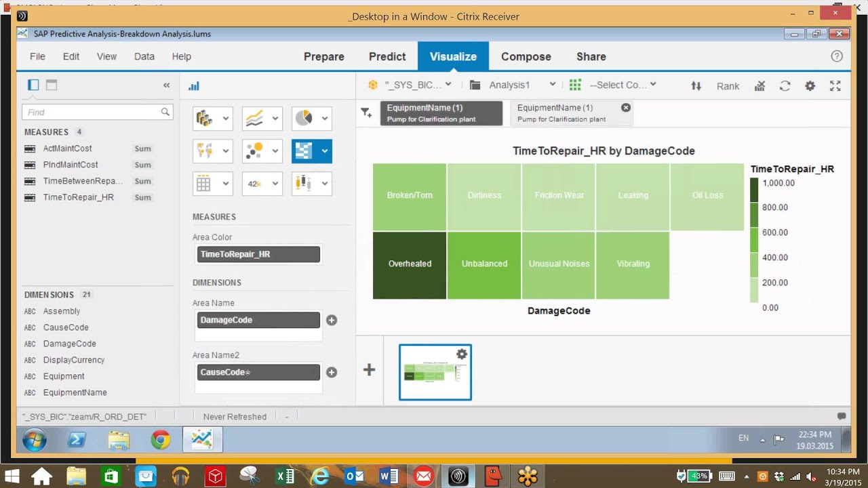868x488 pixels.
Task: Click the DamageCode dimension pill
Action: [x=258, y=320]
